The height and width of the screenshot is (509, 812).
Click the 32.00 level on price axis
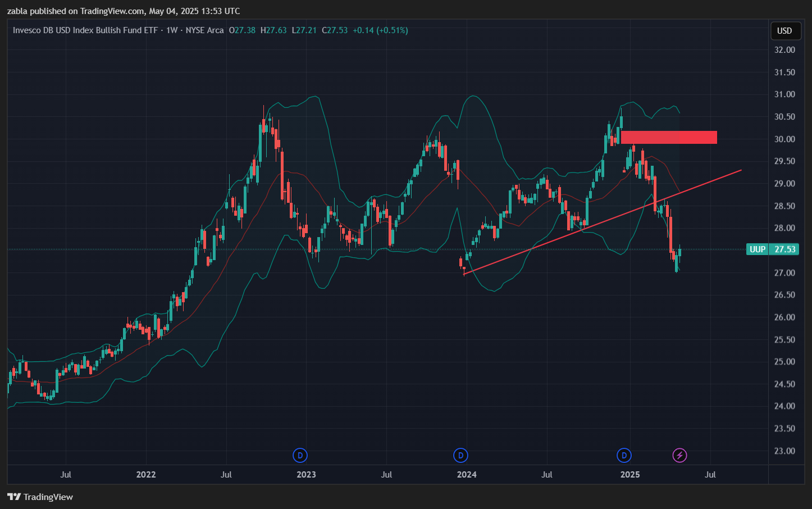tap(784, 50)
